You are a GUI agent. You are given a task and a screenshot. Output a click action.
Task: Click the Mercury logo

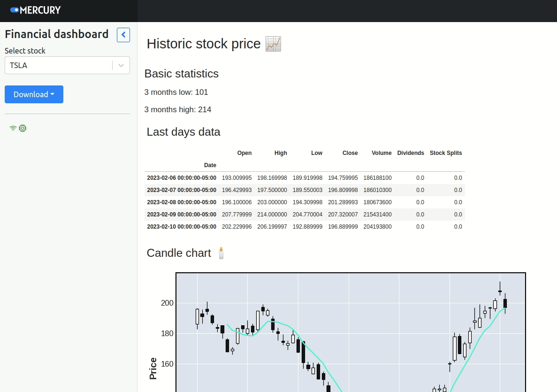point(35,10)
